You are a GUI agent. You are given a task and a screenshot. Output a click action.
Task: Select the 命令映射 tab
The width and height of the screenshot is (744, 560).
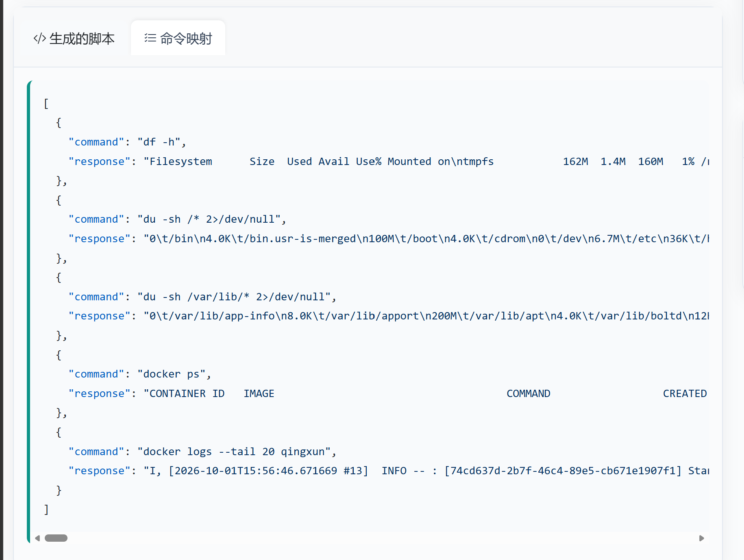[x=178, y=39]
